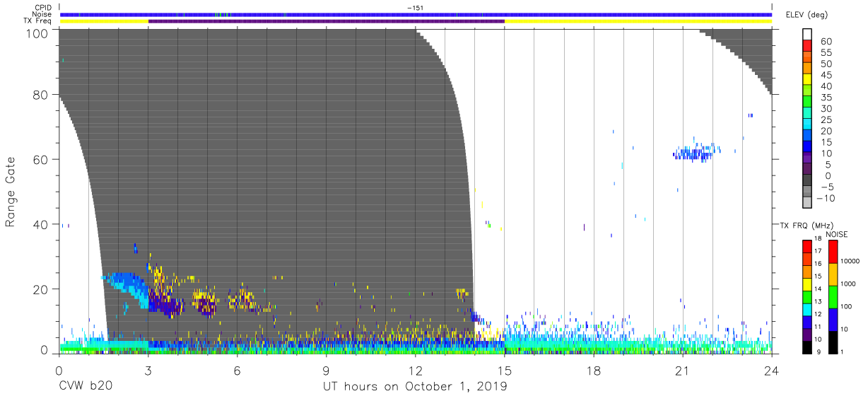Click the "Range Gate" y-axis title
This screenshot has height=401, width=868.
coord(11,192)
